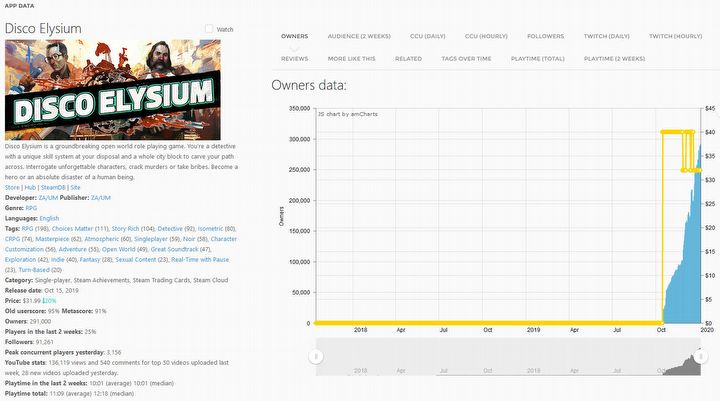The image size is (720, 401).
Task: Switch to the Reviews tab
Action: [295, 58]
